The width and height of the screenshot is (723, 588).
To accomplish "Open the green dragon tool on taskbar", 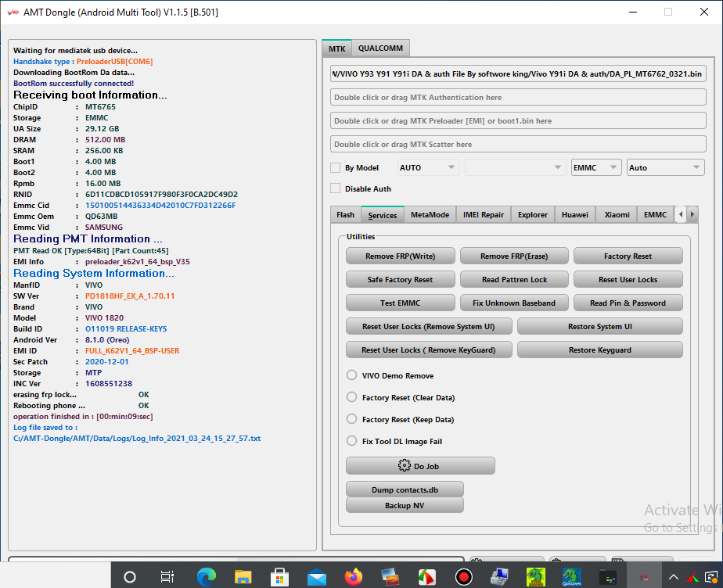I will (x=536, y=576).
